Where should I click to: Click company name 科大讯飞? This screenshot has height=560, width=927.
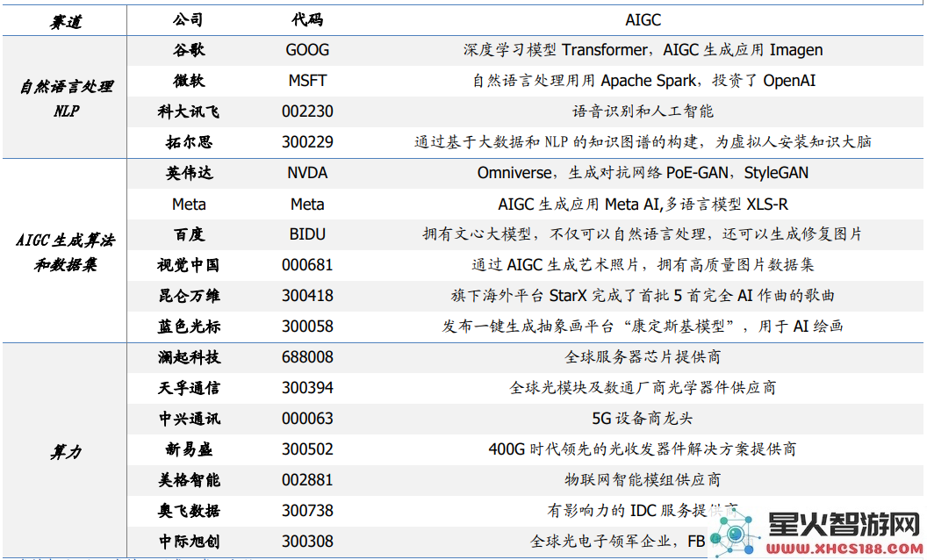click(x=189, y=111)
